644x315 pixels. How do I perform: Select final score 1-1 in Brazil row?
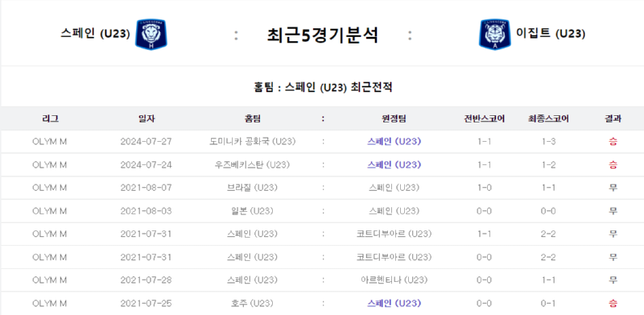click(549, 188)
